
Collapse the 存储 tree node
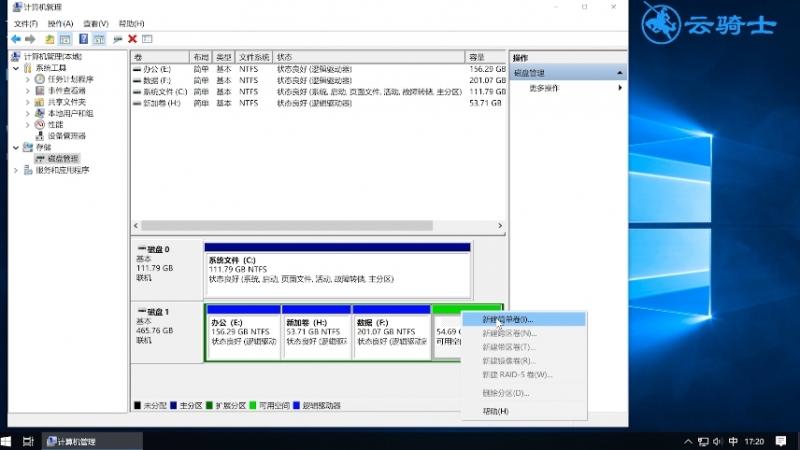click(x=16, y=147)
